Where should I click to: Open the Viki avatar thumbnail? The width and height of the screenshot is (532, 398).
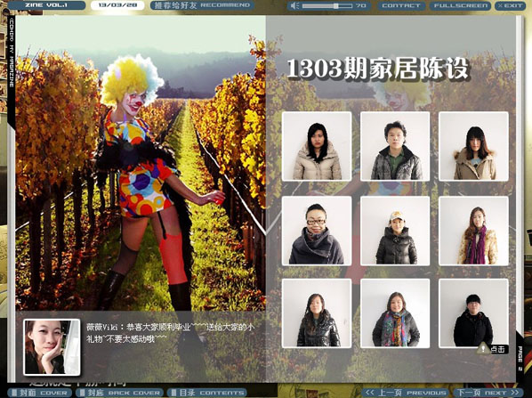pyautogui.click(x=52, y=346)
